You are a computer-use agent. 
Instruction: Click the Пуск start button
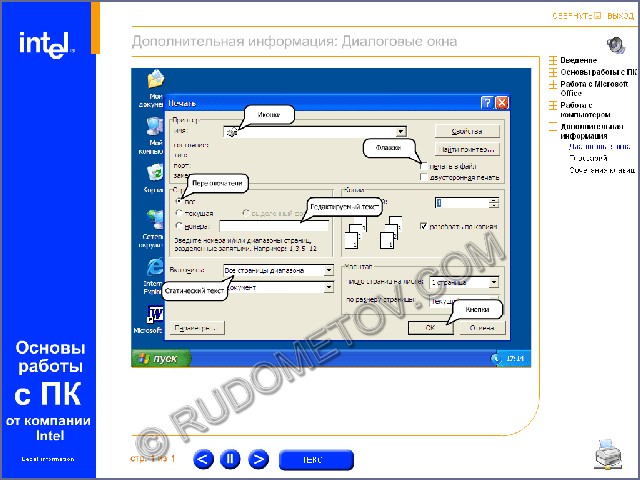[x=161, y=358]
